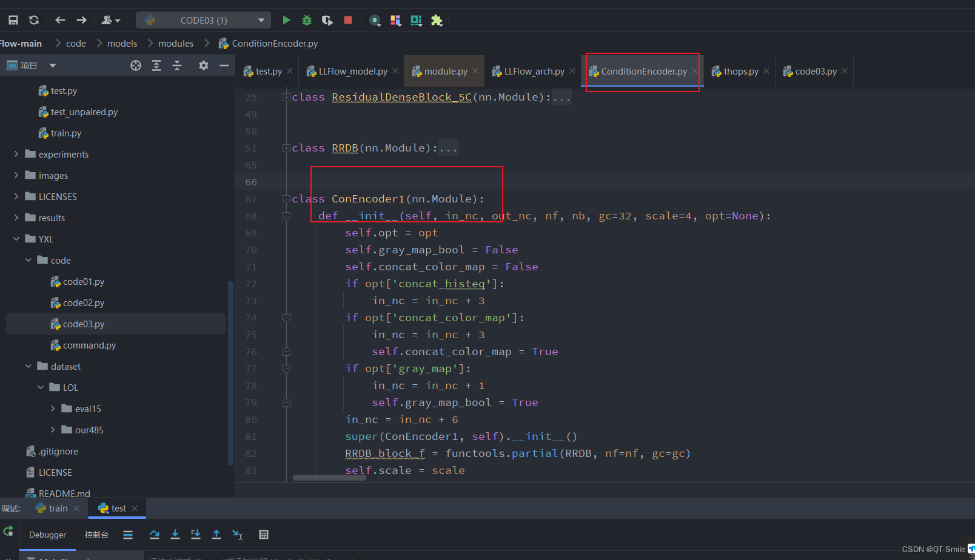Image resolution: width=975 pixels, height=560 pixels.
Task: Open project panel settings gear
Action: click(204, 65)
